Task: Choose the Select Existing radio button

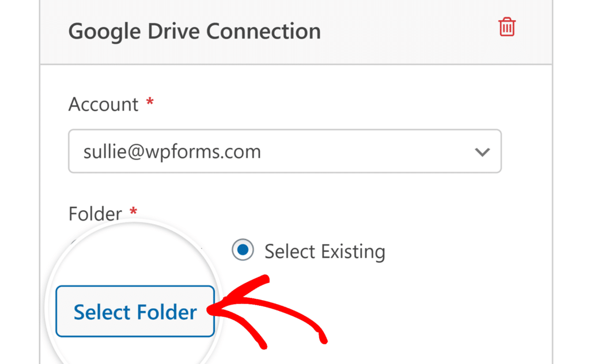Action: (x=243, y=251)
